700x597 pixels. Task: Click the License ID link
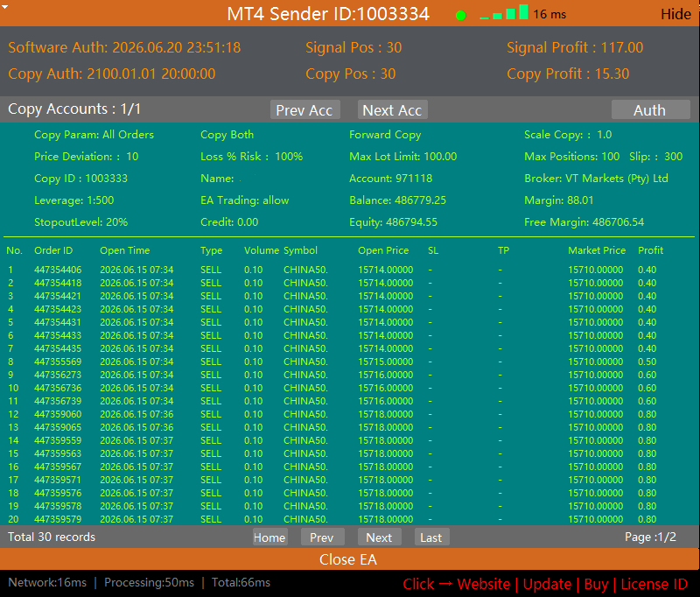(654, 584)
